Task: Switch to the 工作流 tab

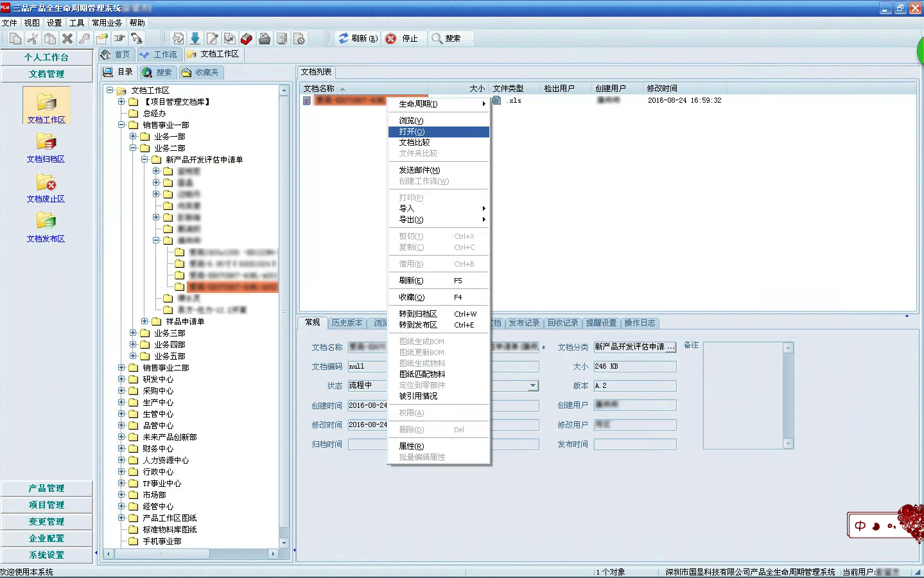Action: [159, 55]
